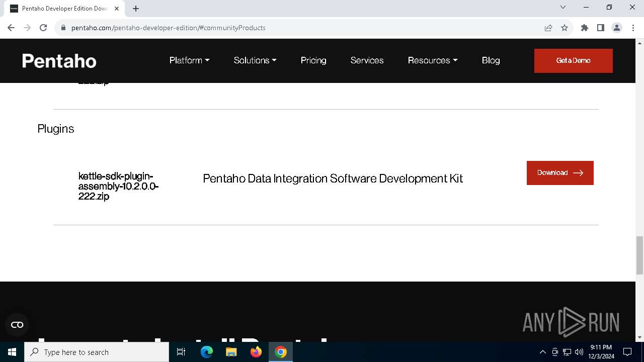Open the tab search chevron
Screen dimensions: 644x362
pos(563,7)
